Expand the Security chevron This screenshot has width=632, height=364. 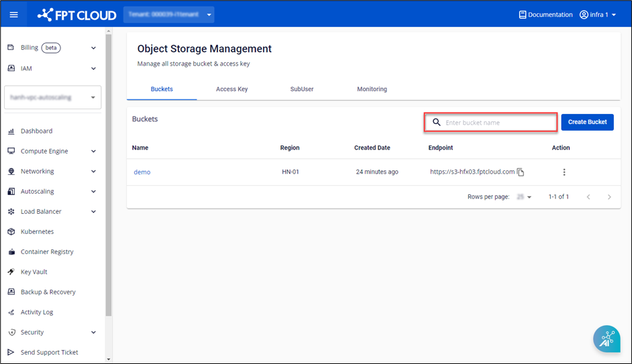(x=93, y=332)
